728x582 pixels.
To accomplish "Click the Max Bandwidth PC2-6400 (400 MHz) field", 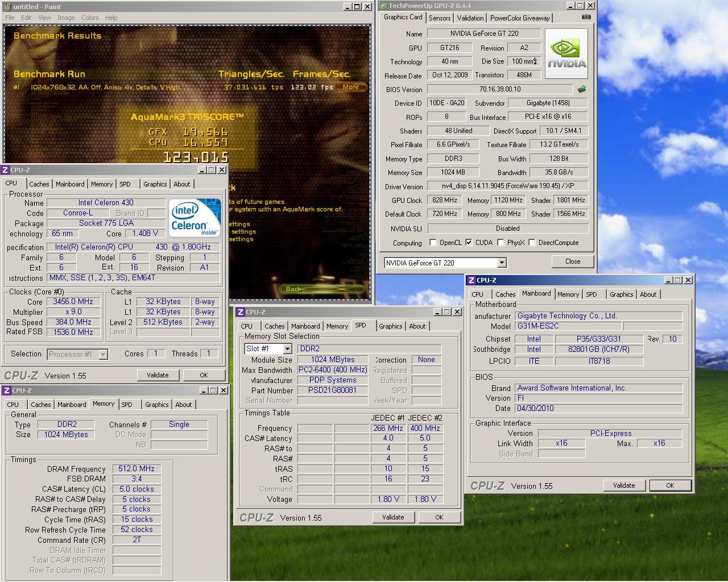I will pyautogui.click(x=333, y=370).
